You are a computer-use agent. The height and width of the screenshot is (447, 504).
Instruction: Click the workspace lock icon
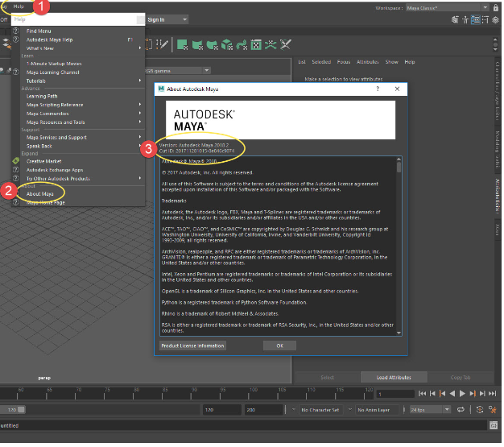(x=495, y=8)
